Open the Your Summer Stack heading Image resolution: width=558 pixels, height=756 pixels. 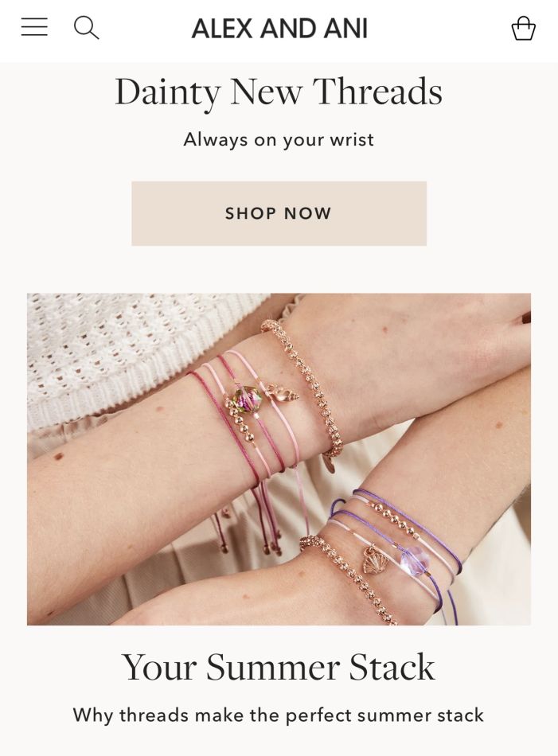[x=279, y=668]
